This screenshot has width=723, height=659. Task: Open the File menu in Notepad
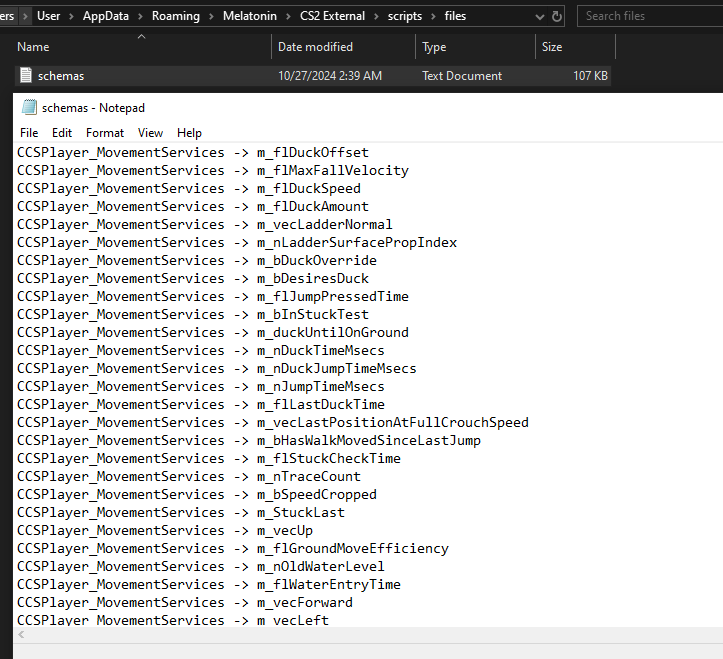tap(29, 133)
